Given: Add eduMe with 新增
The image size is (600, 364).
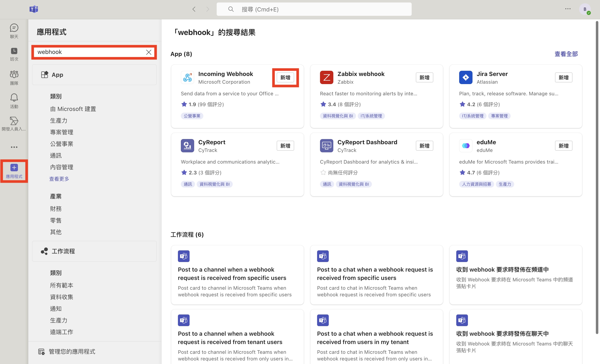Looking at the screenshot, I should pyautogui.click(x=564, y=146).
